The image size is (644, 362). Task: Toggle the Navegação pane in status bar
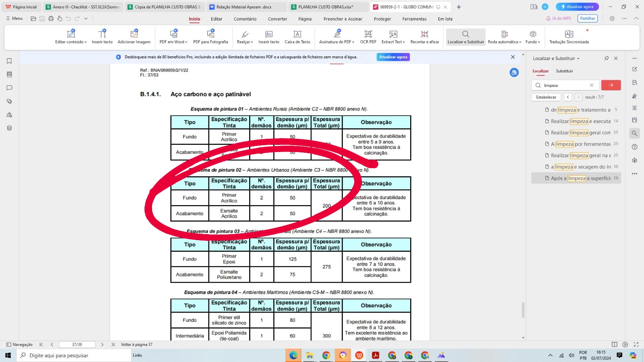[19, 345]
